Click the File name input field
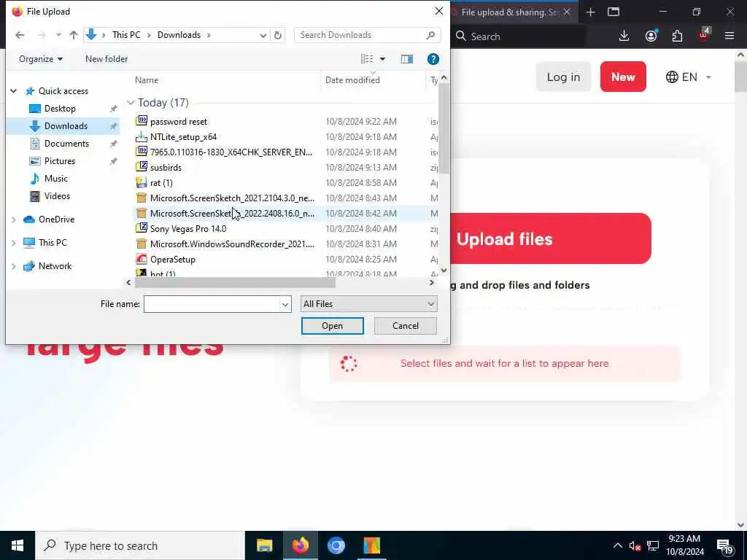This screenshot has width=747, height=560. tap(212, 304)
